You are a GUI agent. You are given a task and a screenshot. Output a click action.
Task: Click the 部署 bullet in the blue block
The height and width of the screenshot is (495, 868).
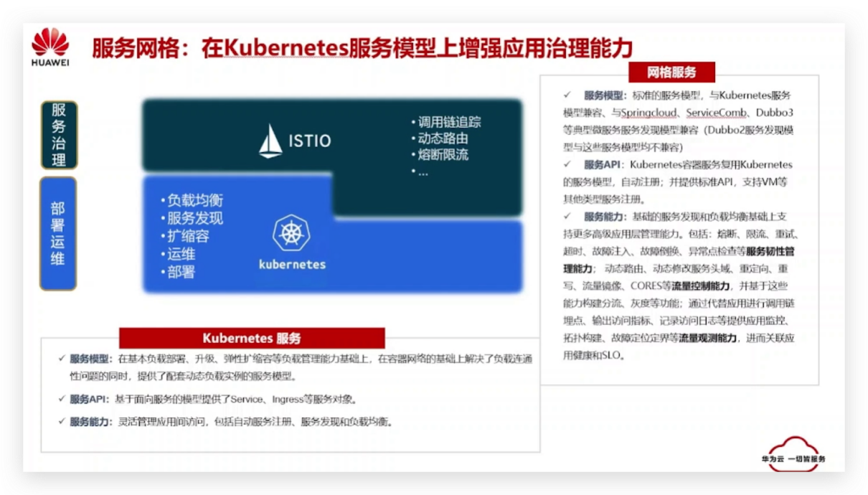[x=177, y=272]
